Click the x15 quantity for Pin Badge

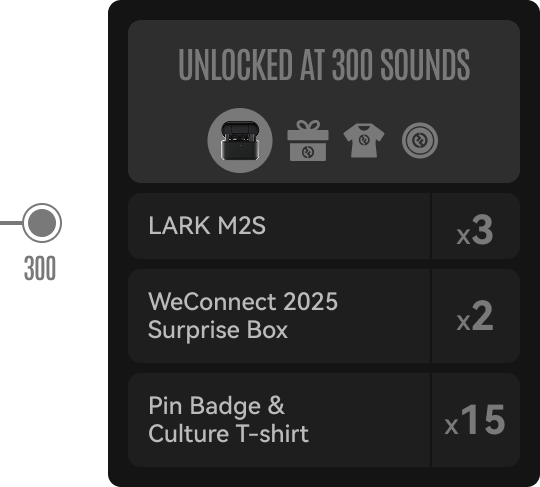pyautogui.click(x=475, y=420)
